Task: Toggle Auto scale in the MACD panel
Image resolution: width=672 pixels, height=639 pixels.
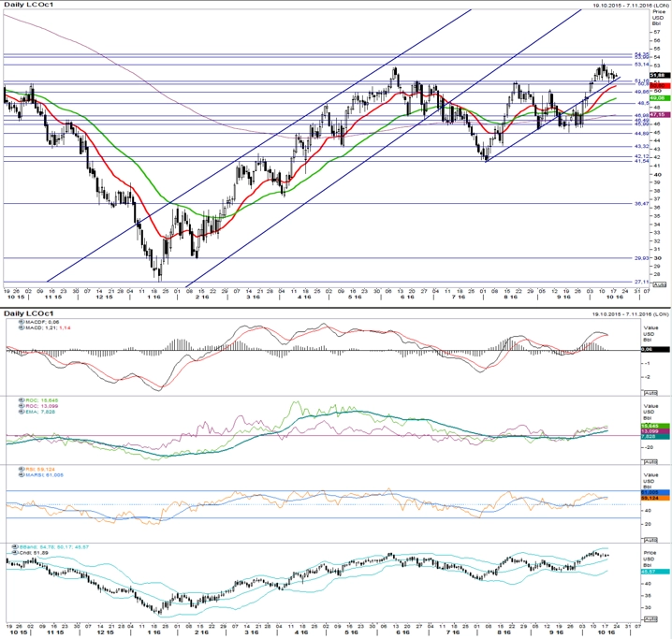Action: (650, 393)
